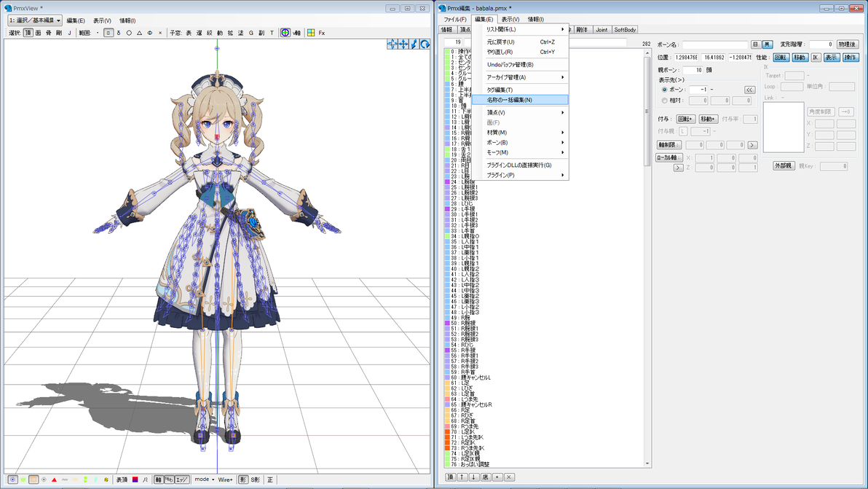This screenshot has height=489, width=868.
Task: Toggle 回転 capability button
Action: pyautogui.click(x=781, y=58)
